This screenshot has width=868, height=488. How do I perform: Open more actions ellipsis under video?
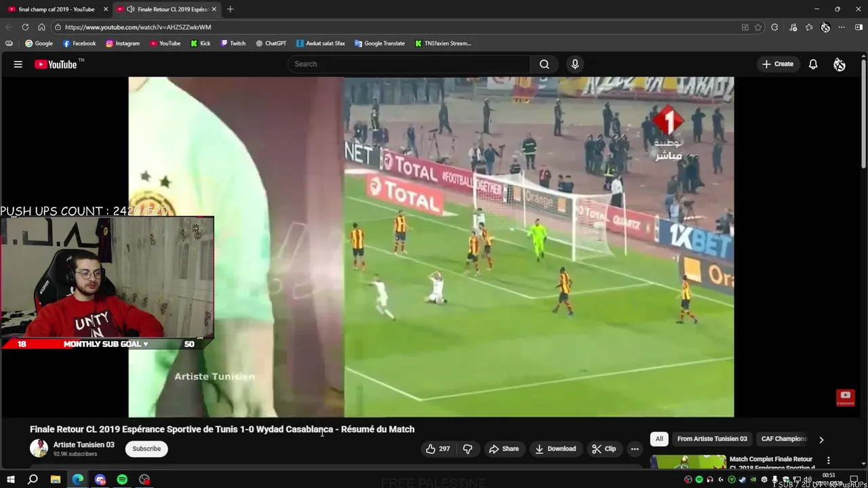[x=635, y=449]
